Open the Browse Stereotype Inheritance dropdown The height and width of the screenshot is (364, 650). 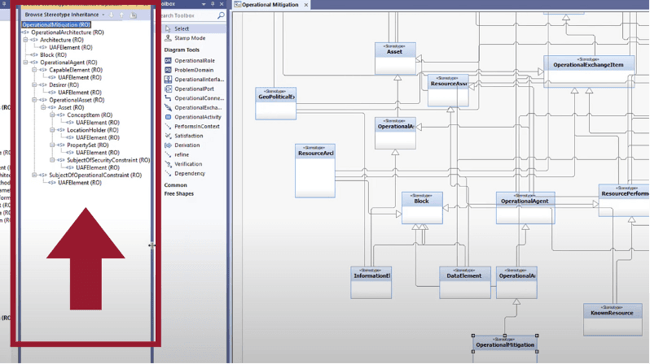pos(103,15)
